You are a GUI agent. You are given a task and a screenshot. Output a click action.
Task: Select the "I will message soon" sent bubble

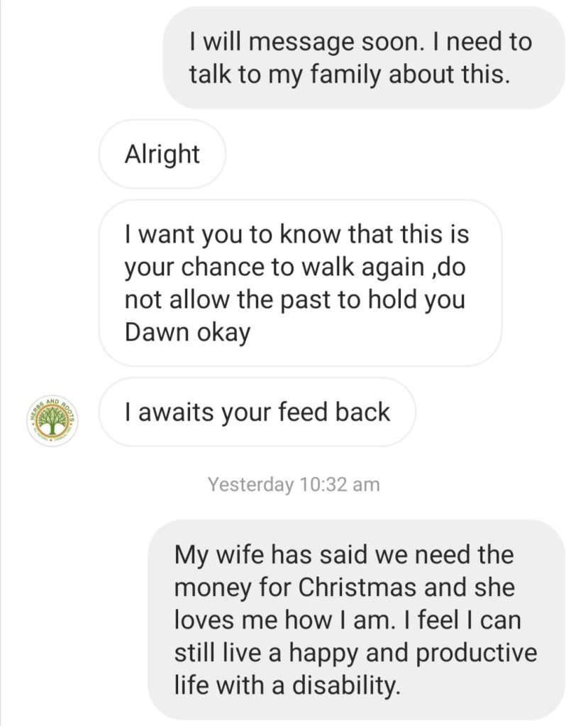(363, 57)
